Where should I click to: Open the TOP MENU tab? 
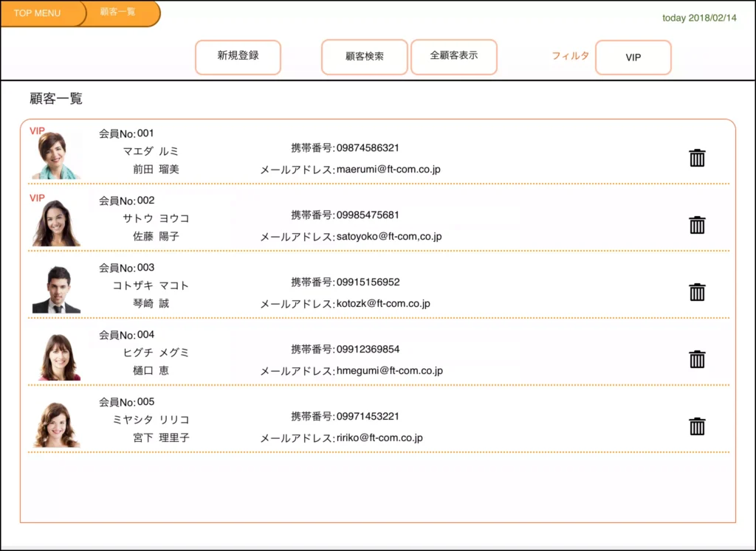click(x=38, y=13)
